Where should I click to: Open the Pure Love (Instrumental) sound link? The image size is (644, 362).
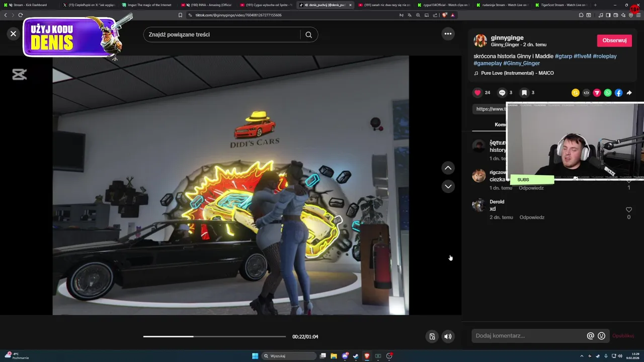click(x=517, y=73)
